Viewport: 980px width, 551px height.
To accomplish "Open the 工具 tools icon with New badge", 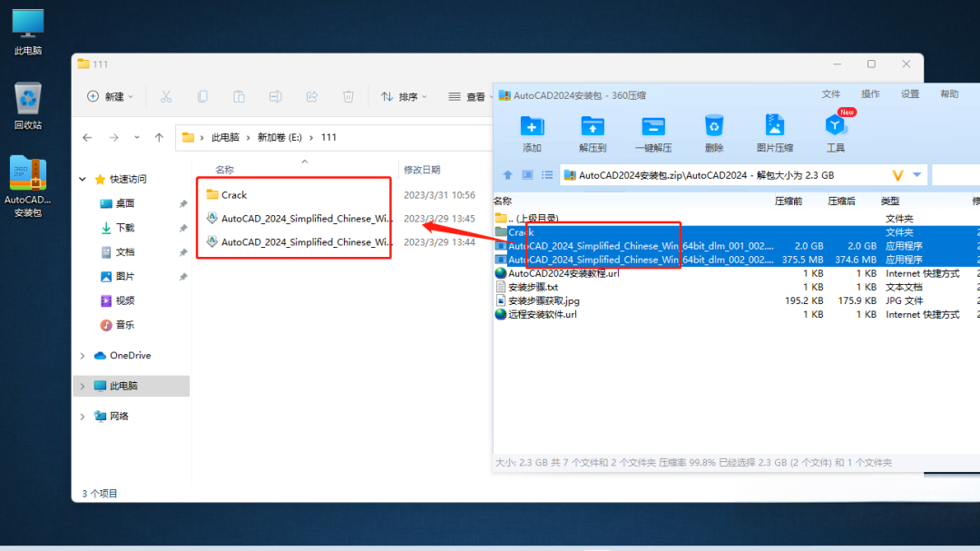I will pos(836,133).
